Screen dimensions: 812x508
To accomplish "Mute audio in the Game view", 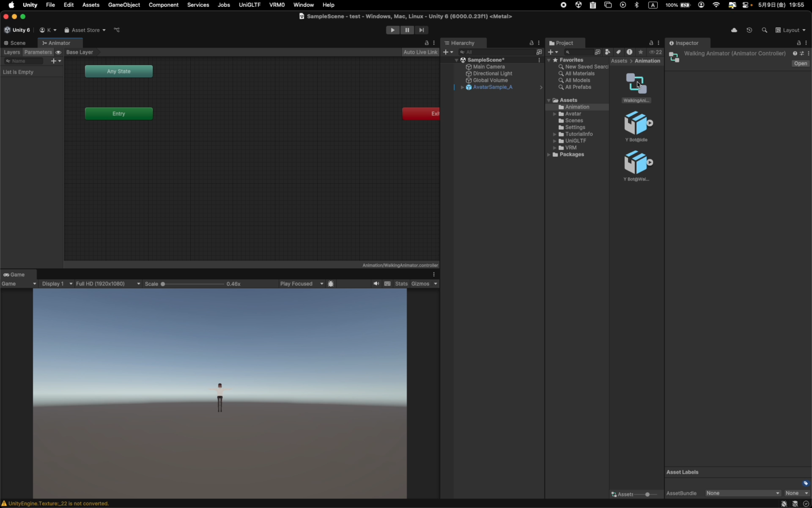I will 376,284.
